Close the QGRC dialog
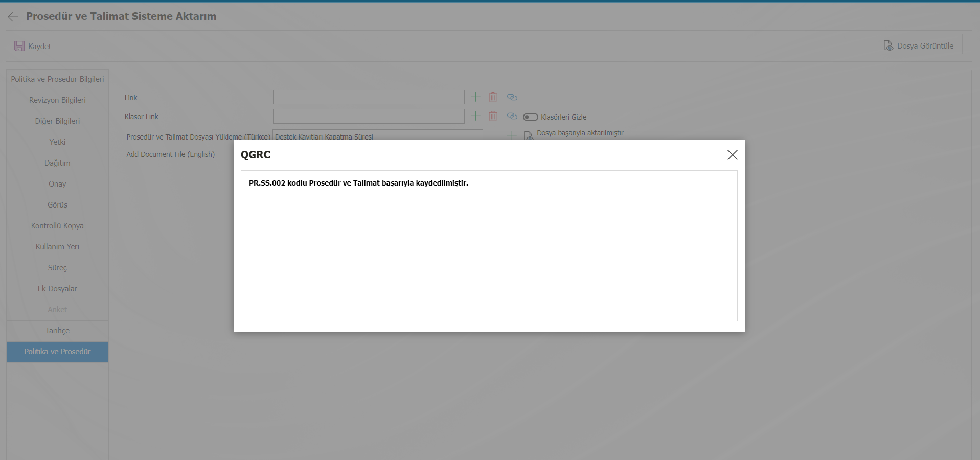 click(x=732, y=155)
